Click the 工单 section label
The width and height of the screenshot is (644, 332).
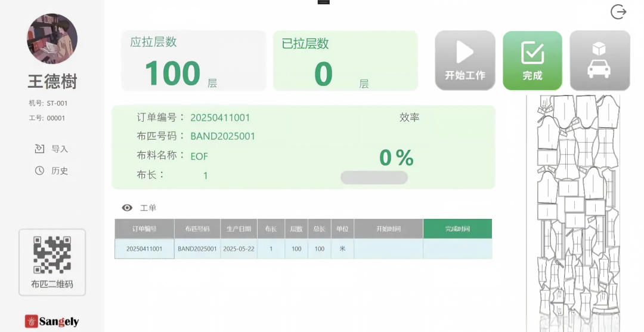click(148, 208)
